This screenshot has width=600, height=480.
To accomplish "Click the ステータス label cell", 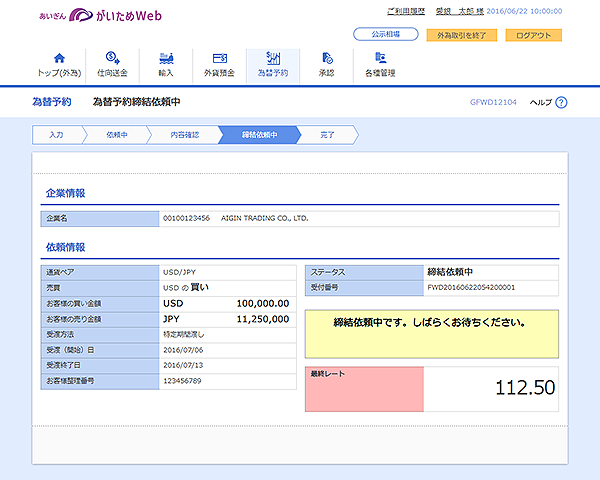I will pos(364,273).
